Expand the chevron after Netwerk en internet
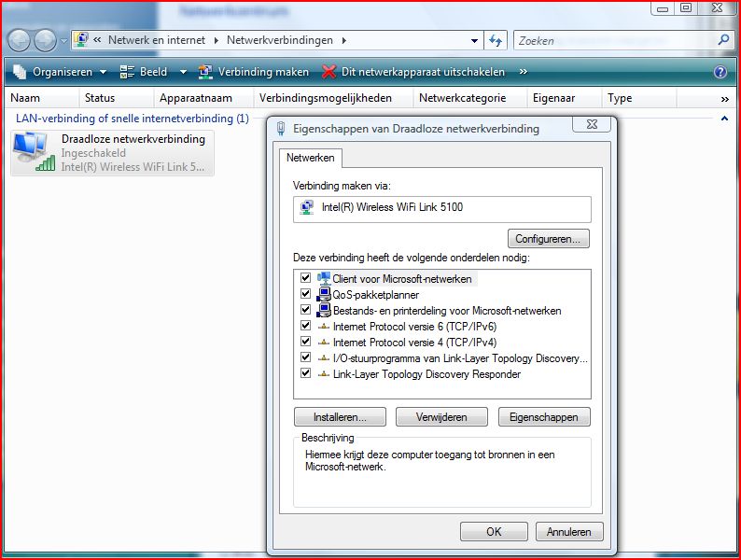 [216, 41]
